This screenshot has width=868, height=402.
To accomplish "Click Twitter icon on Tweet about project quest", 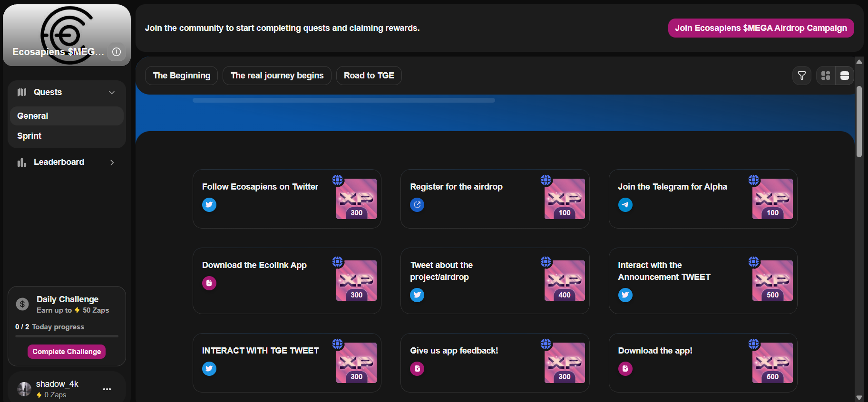I will 417,295.
